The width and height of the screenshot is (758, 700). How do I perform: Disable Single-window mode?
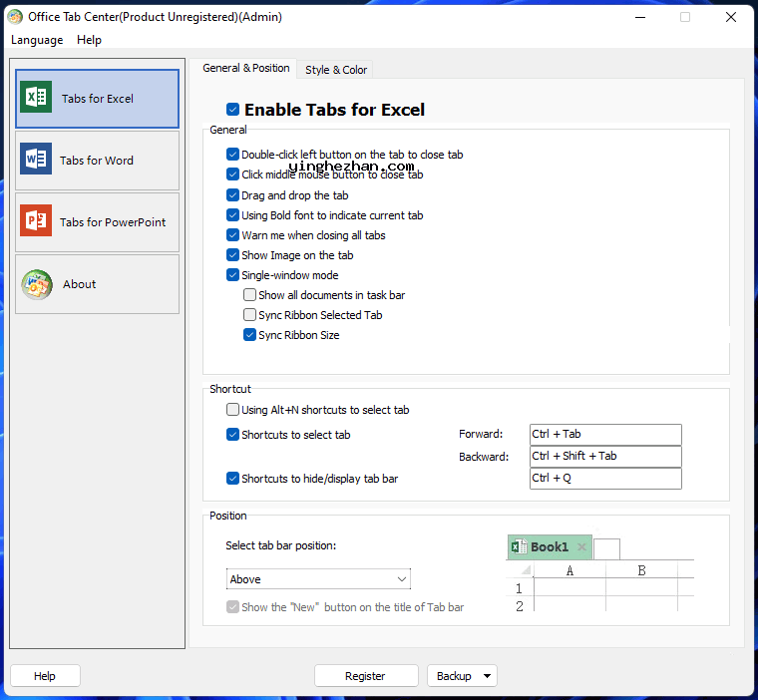tap(232, 275)
